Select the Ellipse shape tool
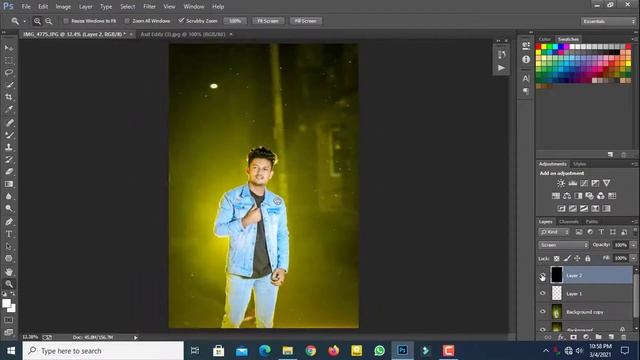Viewport: 640px width, 360px height. pos(9,259)
